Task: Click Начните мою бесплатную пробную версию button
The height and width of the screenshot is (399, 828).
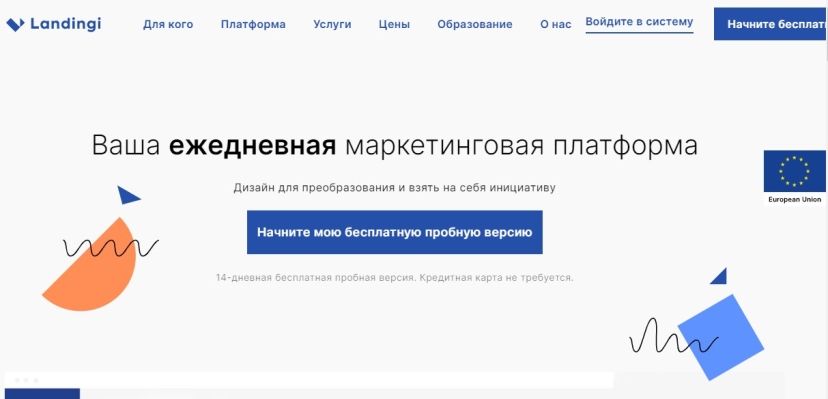Action: (394, 232)
